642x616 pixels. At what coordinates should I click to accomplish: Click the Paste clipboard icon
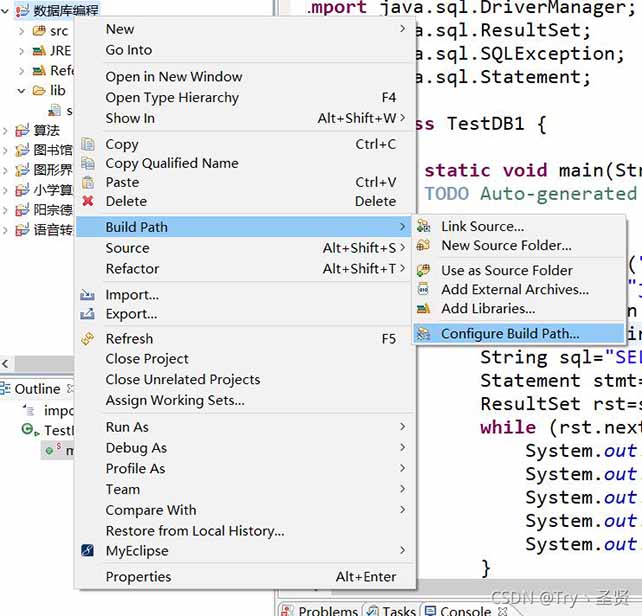pyautogui.click(x=88, y=182)
